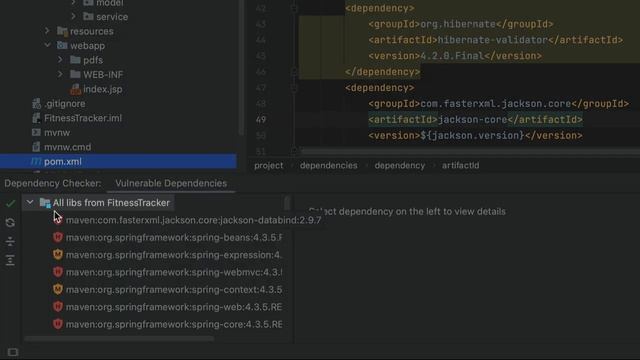Click the project tree vertical scrollbar
Screen dimensions: 640x360
(241, 67)
